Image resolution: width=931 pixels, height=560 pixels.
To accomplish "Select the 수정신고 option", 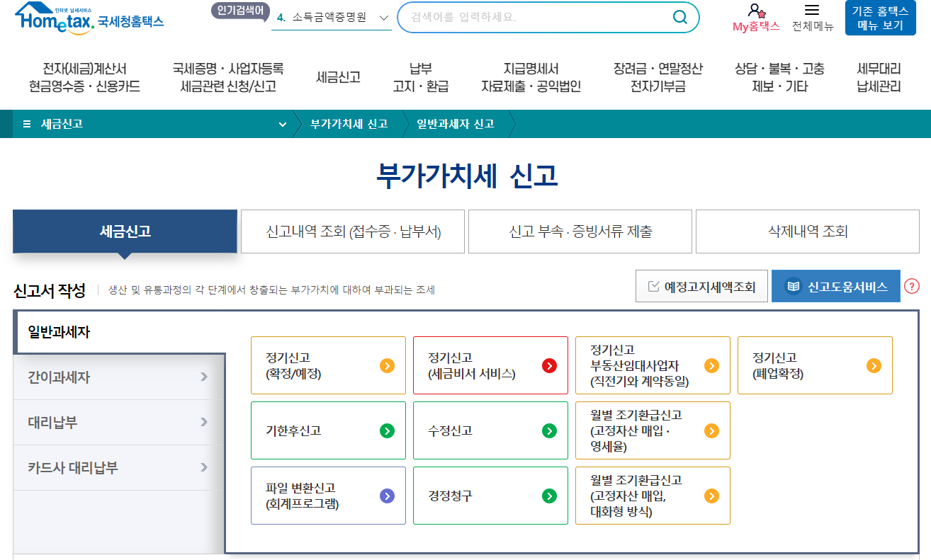I will pos(490,430).
